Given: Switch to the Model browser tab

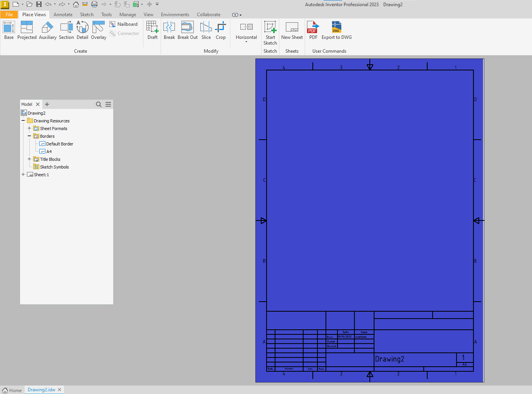Looking at the screenshot, I should point(27,104).
